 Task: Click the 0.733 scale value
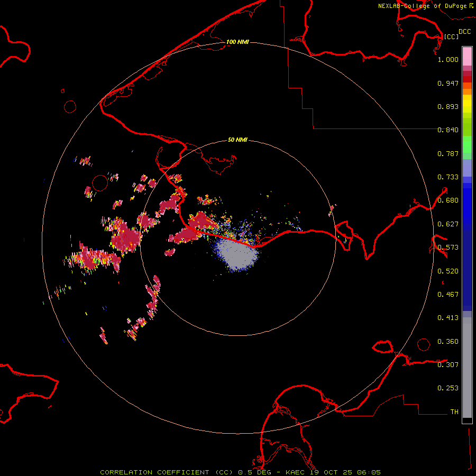coord(448,177)
